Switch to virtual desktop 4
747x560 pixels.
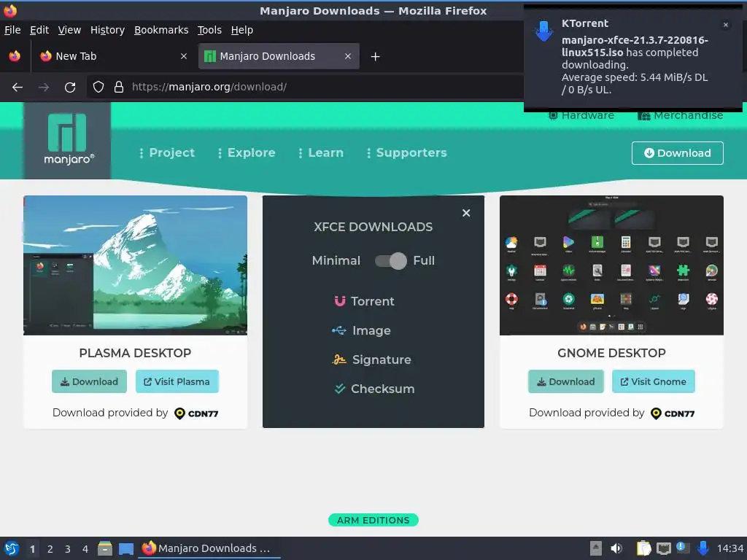pyautogui.click(x=85, y=549)
